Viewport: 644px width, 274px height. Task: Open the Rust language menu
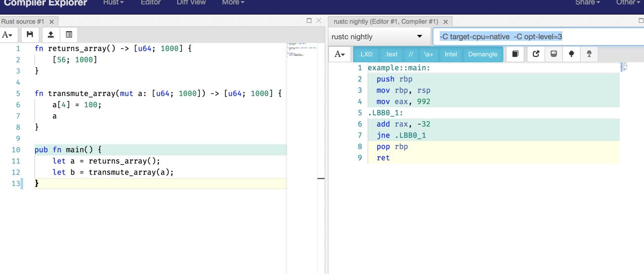click(x=113, y=3)
